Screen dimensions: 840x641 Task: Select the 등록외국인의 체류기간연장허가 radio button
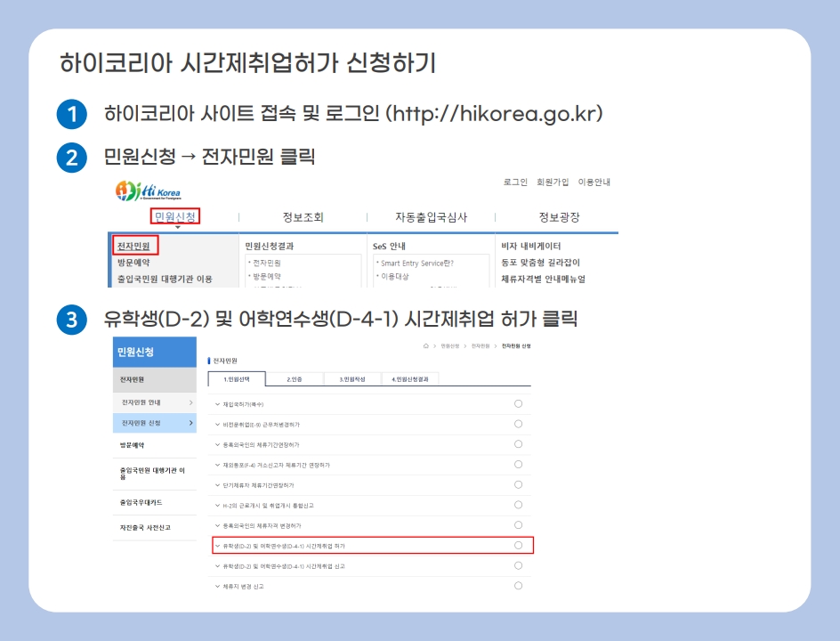[518, 443]
